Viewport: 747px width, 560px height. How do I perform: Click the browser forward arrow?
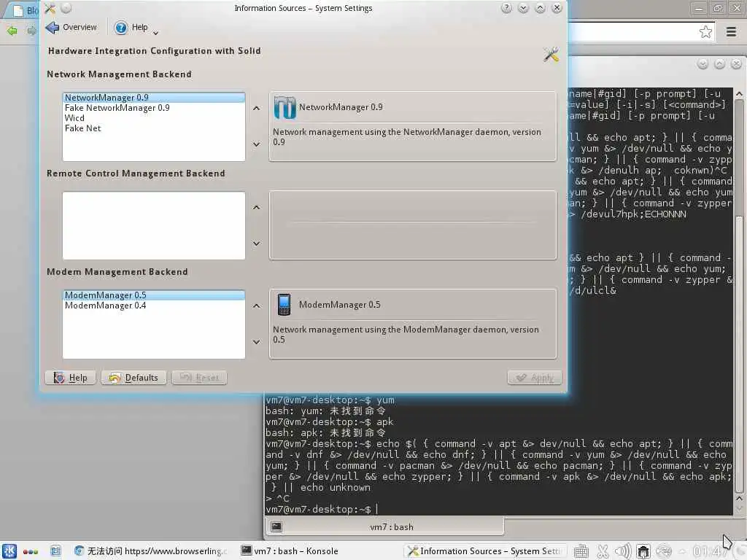[x=31, y=31]
